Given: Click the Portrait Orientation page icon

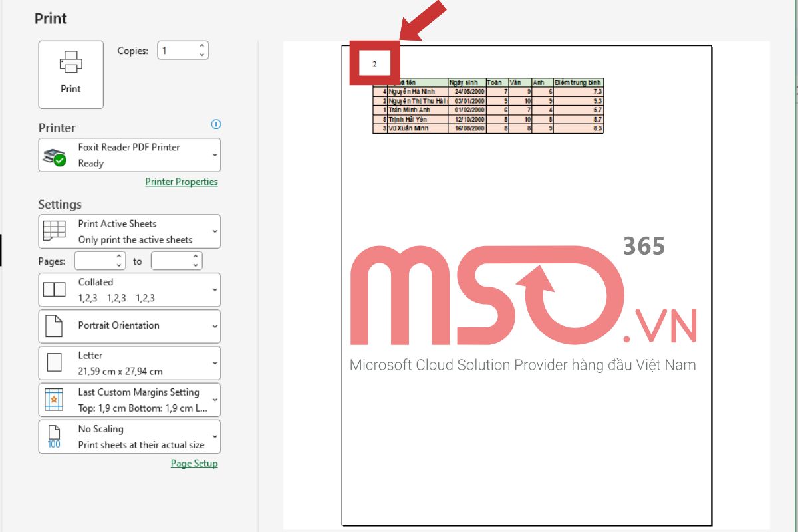Looking at the screenshot, I should 54,326.
